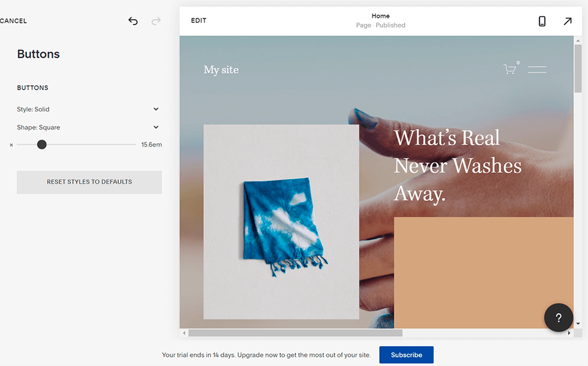This screenshot has height=366, width=588.
Task: Click the My site logo link
Action: coord(221,69)
